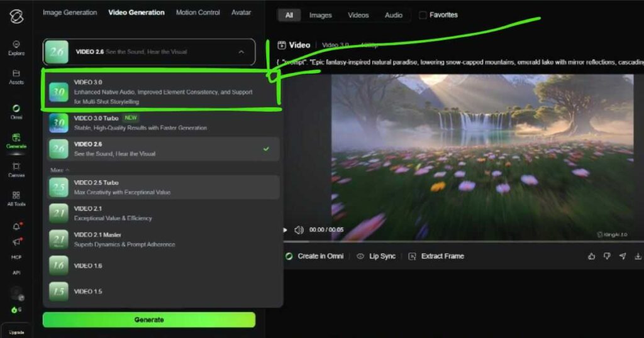The image size is (644, 338).
Task: Open the announcements megaphone icon
Action: pos(16,242)
